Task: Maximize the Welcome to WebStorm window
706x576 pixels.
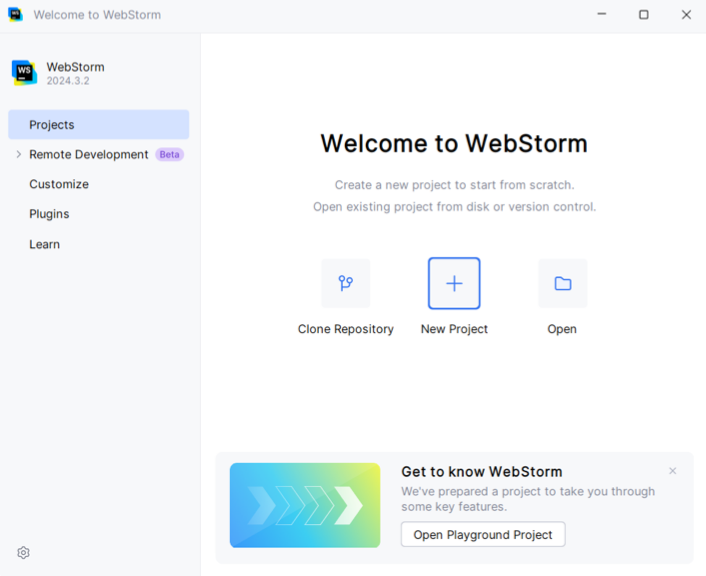Action: [644, 14]
